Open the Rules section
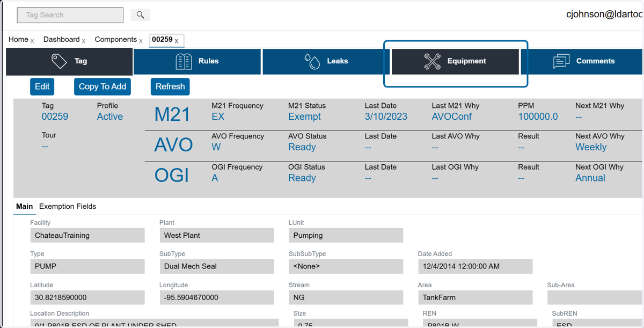Viewport: 644px width, 328px height. (197, 61)
